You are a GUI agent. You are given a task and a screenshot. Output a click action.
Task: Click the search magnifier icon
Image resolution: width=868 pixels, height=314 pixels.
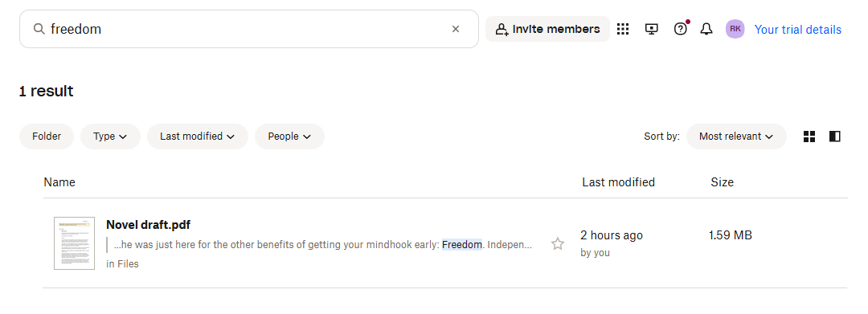click(x=39, y=29)
